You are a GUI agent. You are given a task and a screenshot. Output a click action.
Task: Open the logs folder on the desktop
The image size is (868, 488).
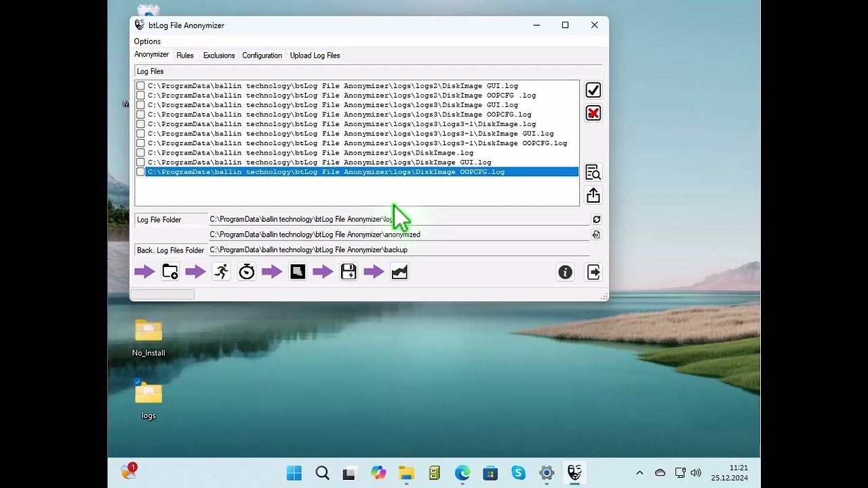tap(149, 400)
